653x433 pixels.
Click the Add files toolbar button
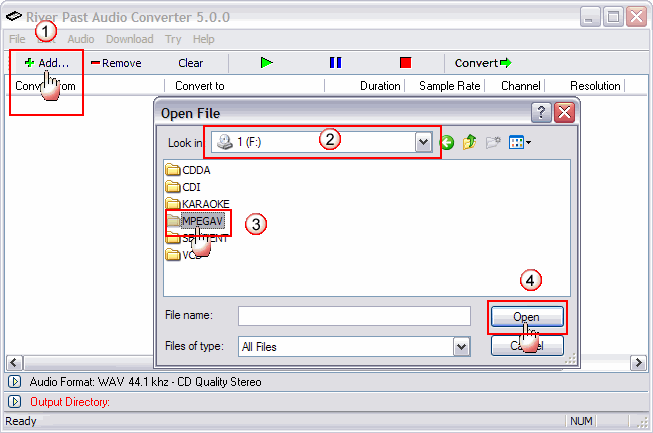pos(47,63)
